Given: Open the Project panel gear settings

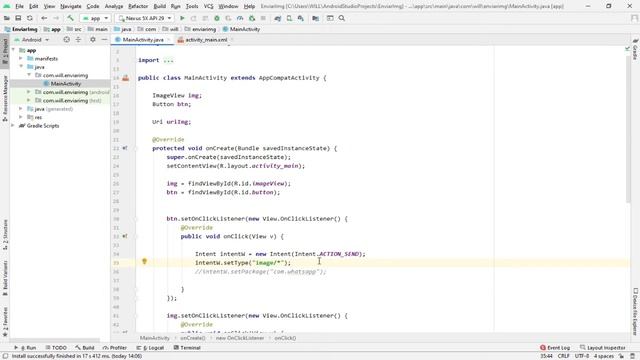Looking at the screenshot, I should [93, 40].
